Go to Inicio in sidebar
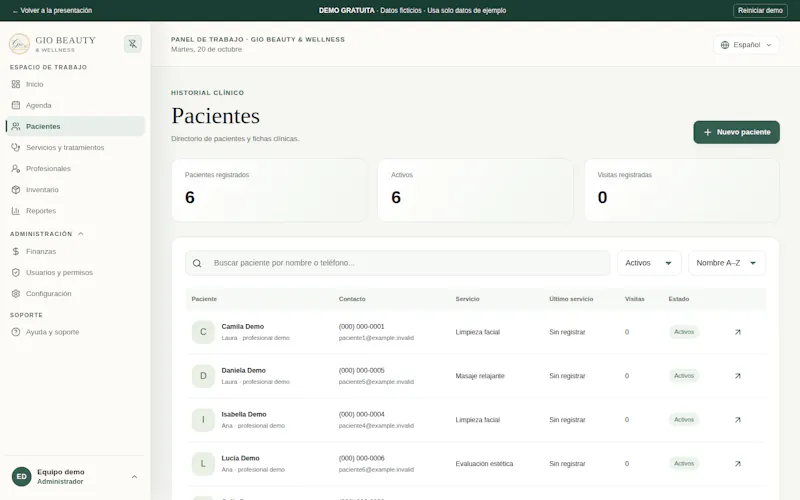The width and height of the screenshot is (800, 500). click(x=75, y=84)
